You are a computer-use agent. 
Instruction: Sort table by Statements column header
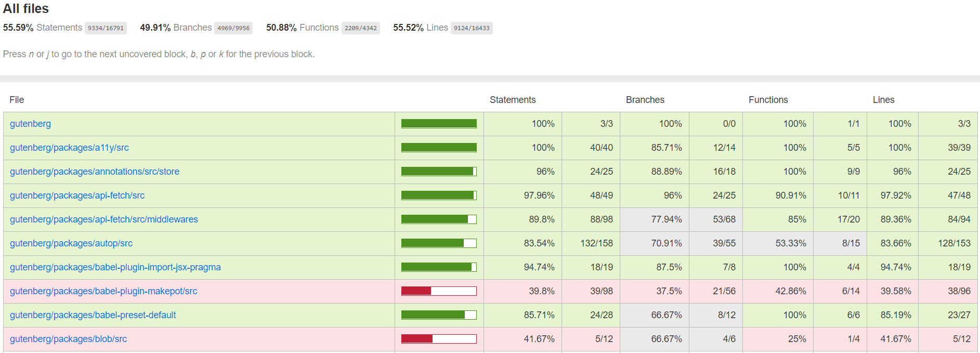click(513, 100)
